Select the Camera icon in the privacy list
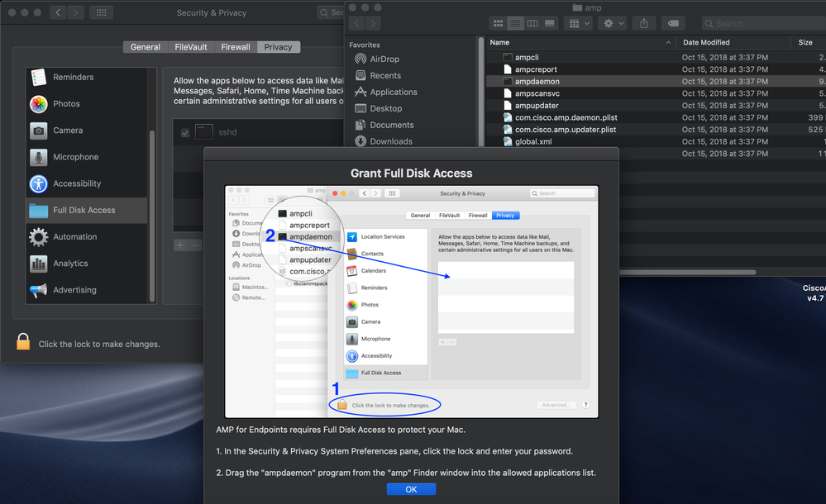Screen dimensions: 826x504 39,130
